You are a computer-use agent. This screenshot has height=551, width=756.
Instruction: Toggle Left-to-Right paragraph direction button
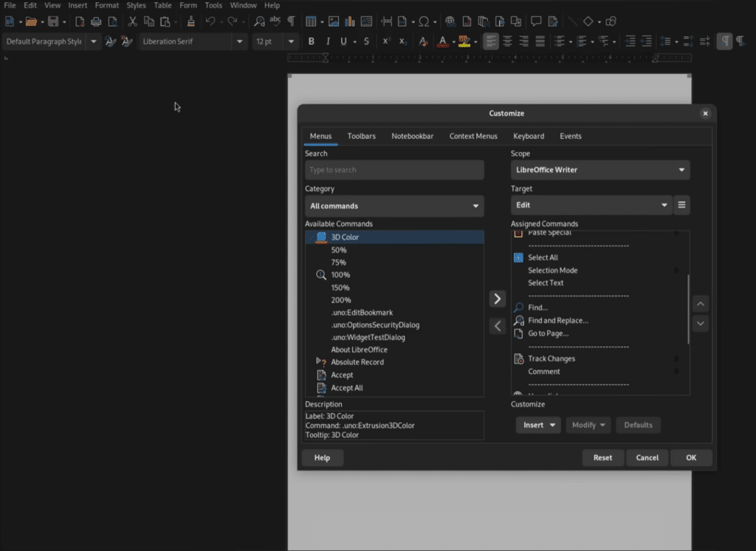click(725, 41)
